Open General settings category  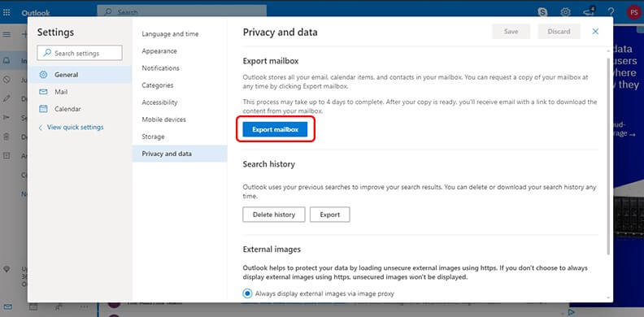80,75
